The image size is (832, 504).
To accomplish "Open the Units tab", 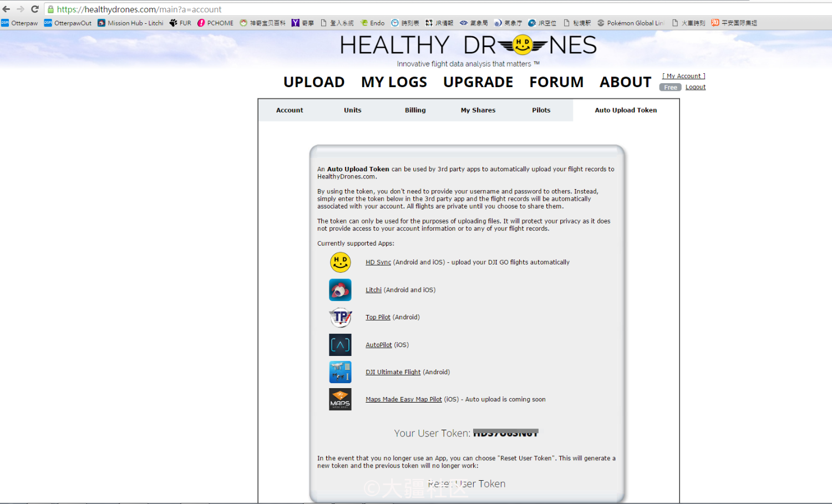I will [352, 110].
